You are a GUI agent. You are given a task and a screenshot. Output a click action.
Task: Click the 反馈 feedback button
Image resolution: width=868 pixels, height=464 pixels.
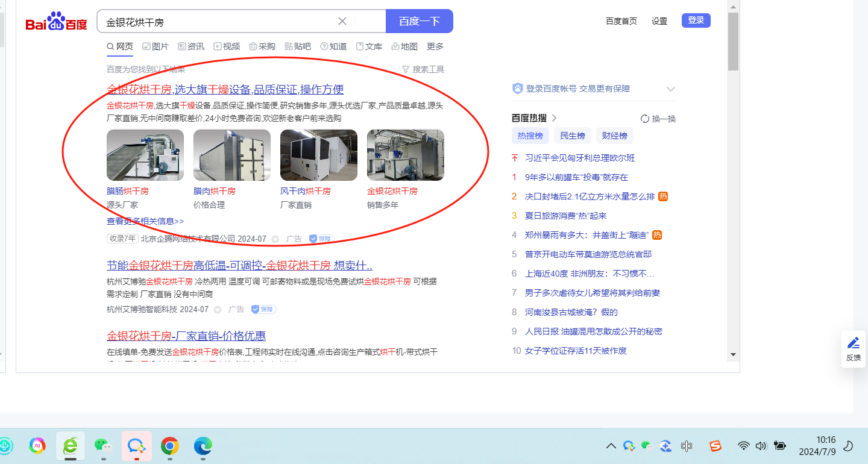pyautogui.click(x=854, y=349)
